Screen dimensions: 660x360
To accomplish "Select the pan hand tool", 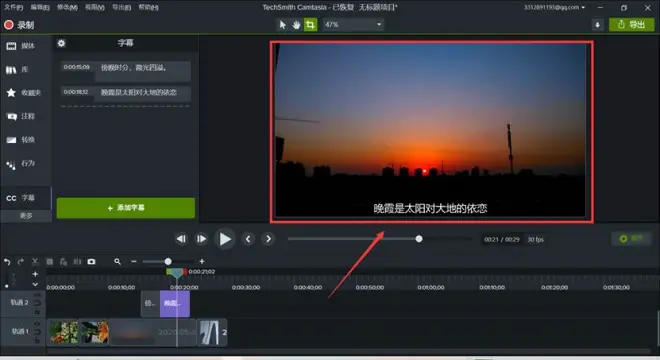I will [x=296, y=25].
